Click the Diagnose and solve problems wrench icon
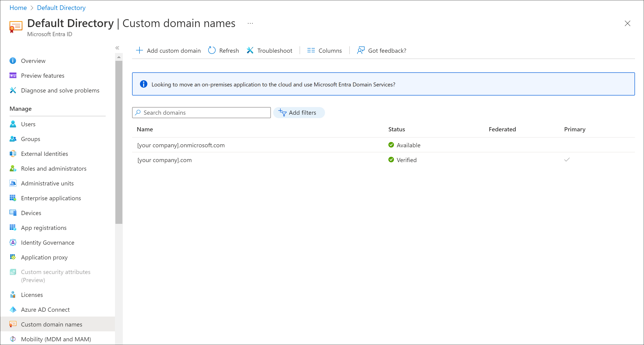 click(13, 90)
